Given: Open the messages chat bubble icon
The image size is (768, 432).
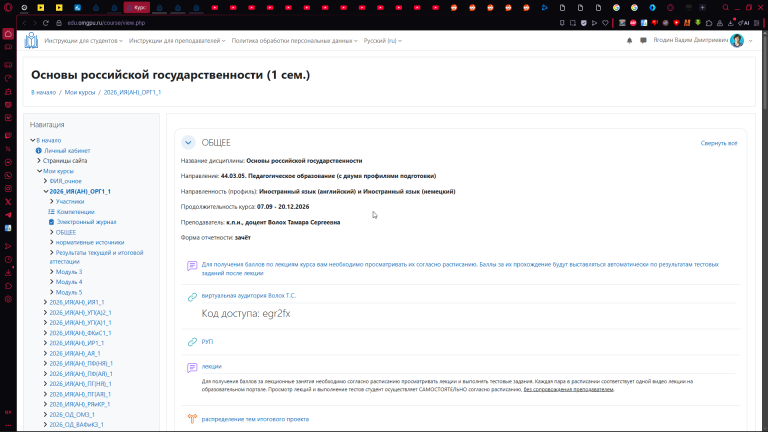Looking at the screenshot, I should (643, 41).
